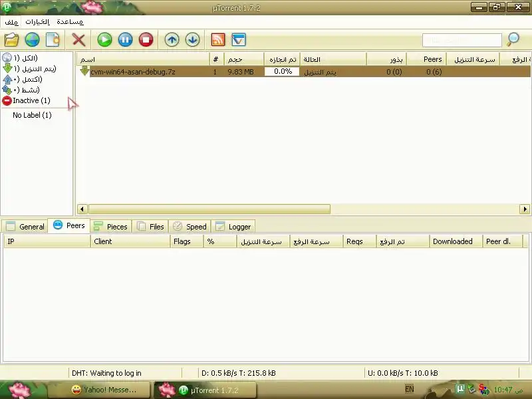Sort peers by Peer dl. column header
The image size is (532, 399).
coord(503,241)
